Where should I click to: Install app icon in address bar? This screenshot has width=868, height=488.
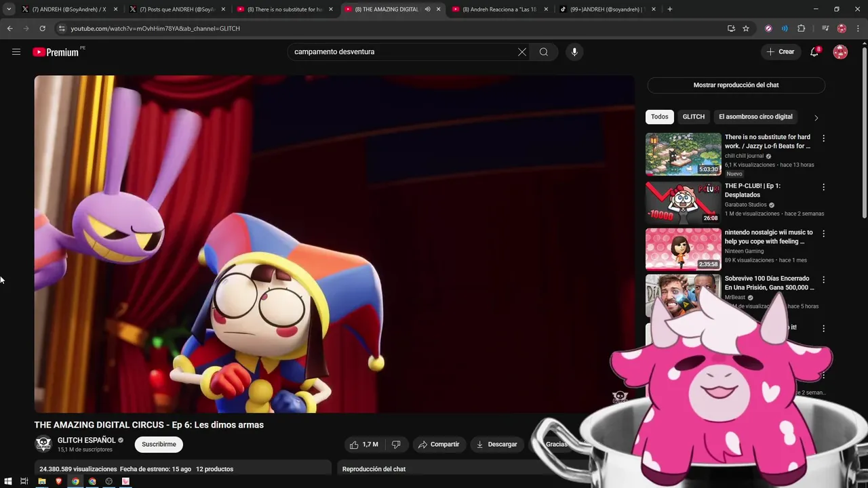pos(731,28)
